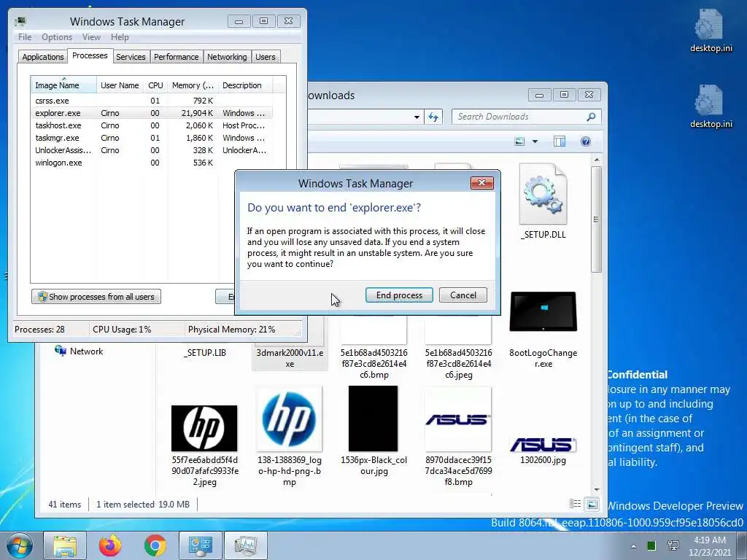Switch to large thumbnails view icon in status bar
This screenshot has height=560, width=747.
pos(592,504)
